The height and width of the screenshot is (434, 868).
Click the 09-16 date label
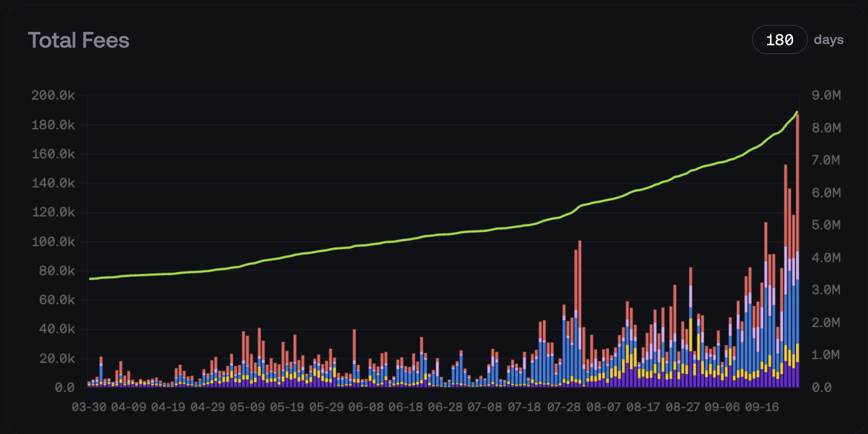pos(762,407)
